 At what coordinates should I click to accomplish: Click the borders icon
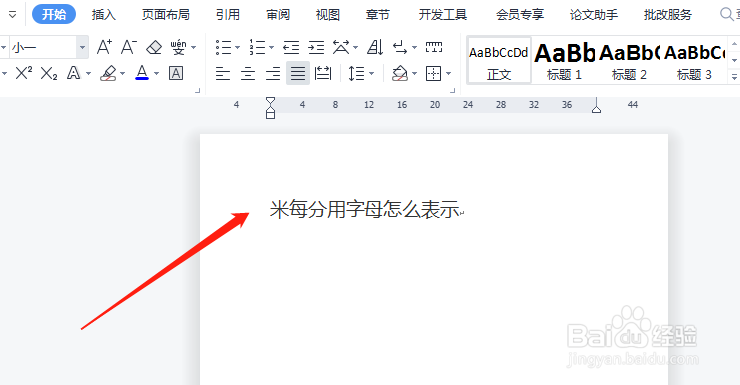[433, 73]
